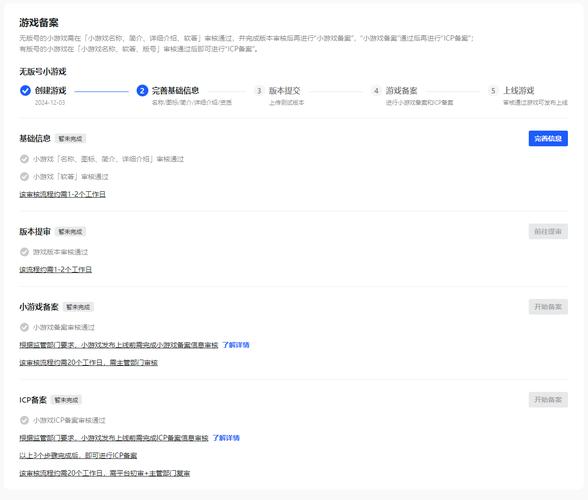
Task: Click the step 3 number icon
Action: point(259,90)
